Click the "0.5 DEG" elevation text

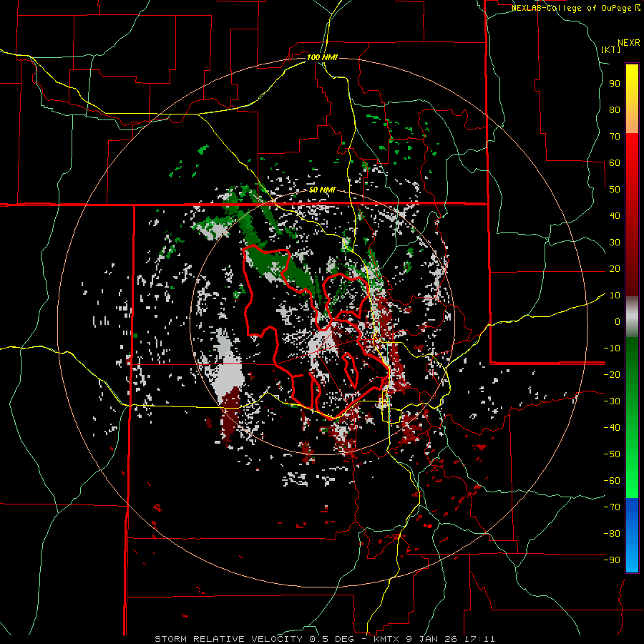[x=334, y=639]
